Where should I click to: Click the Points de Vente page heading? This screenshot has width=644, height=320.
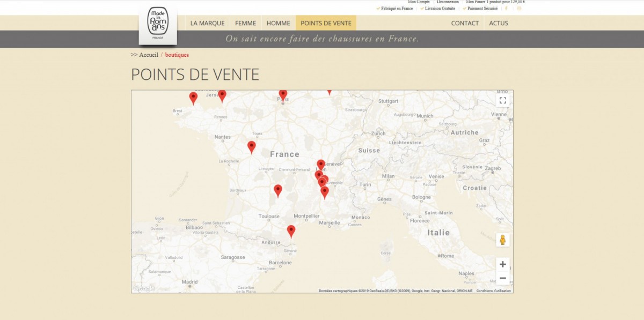pyautogui.click(x=195, y=75)
